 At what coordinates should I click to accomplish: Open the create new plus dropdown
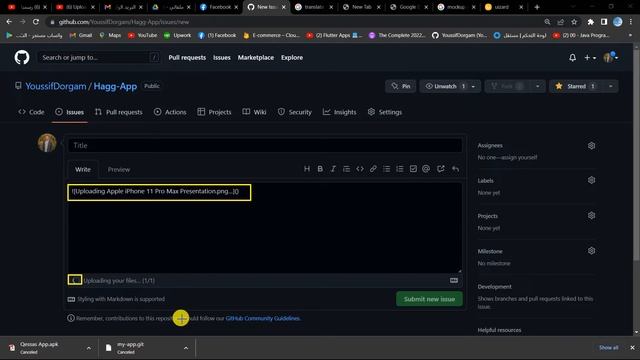(x=590, y=58)
